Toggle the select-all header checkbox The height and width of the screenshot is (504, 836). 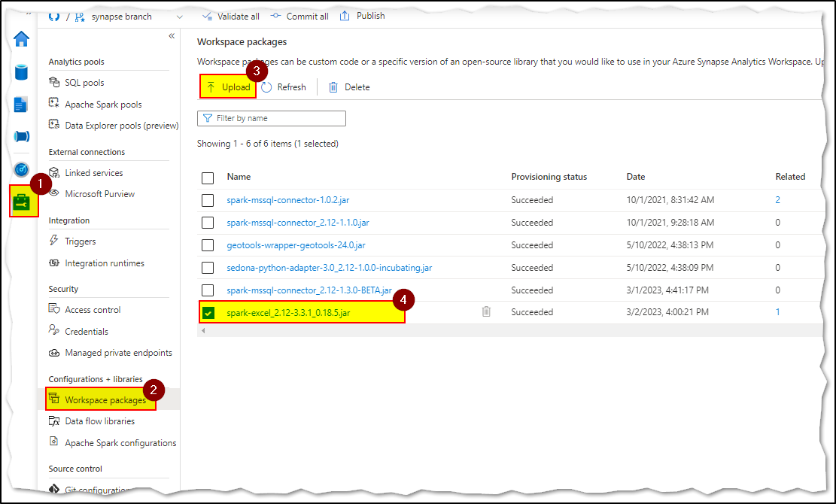(x=208, y=178)
